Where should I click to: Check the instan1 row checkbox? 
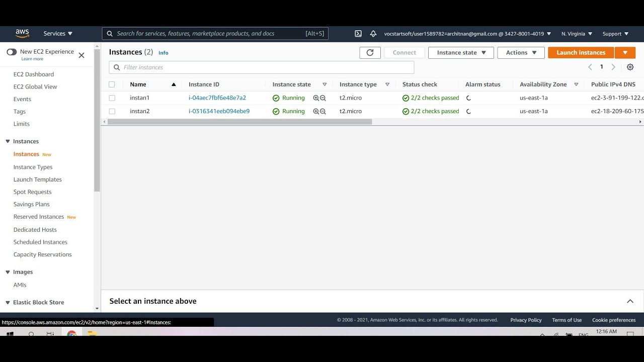pos(112,98)
